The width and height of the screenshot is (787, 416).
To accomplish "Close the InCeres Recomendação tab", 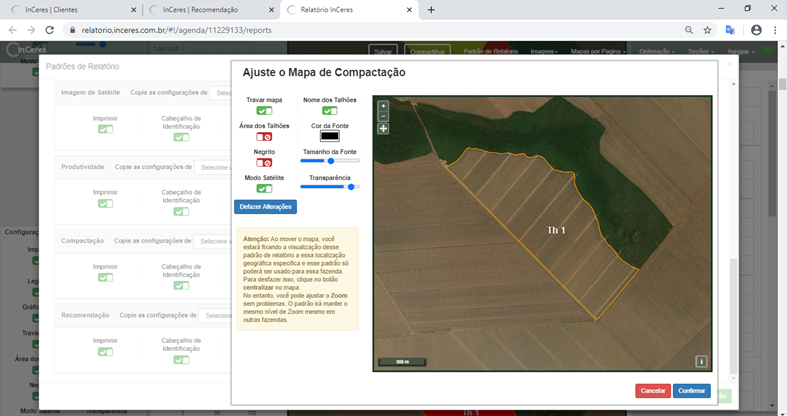I will (272, 10).
